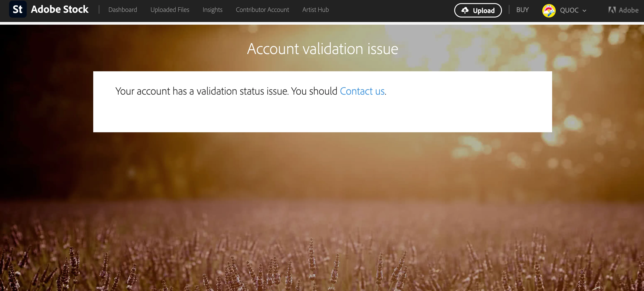Screen dimensions: 644x291
Task: Click the BUY link
Action: 523,10
